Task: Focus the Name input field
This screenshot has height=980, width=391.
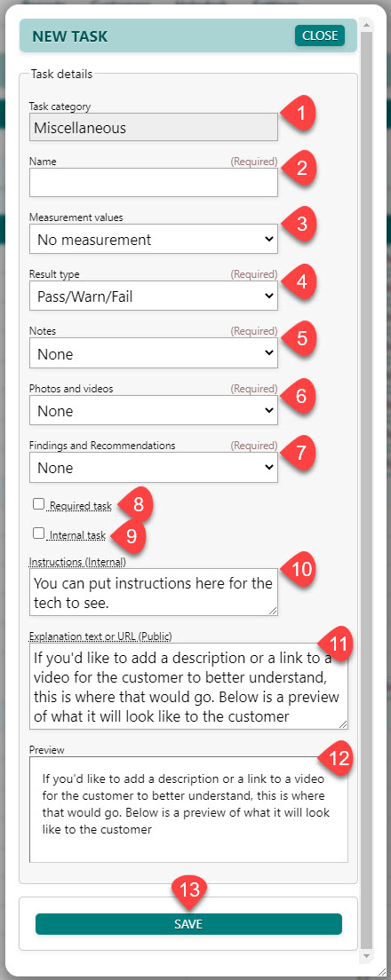Action: click(153, 183)
